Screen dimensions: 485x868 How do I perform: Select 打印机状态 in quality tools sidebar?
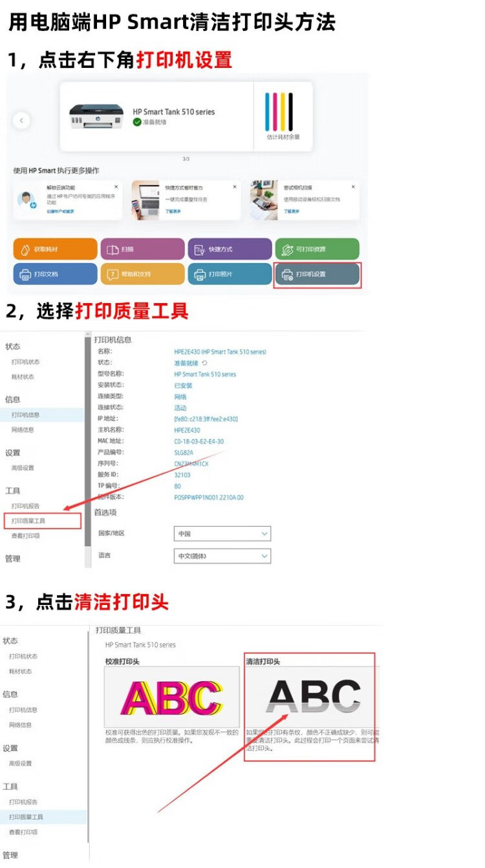click(x=23, y=657)
